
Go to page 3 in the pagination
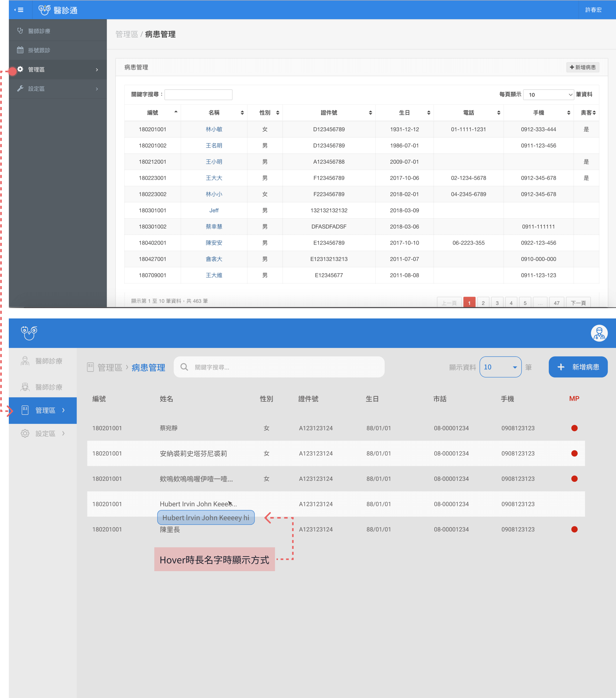(497, 303)
